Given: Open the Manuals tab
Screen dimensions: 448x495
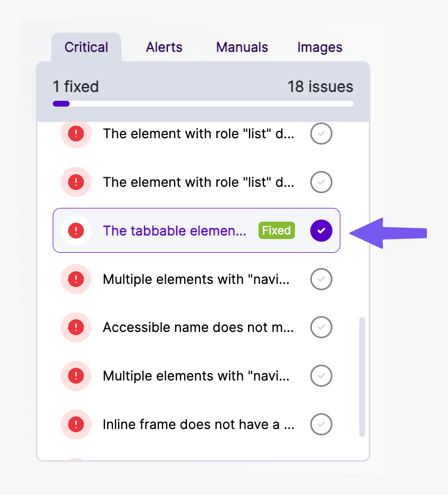Looking at the screenshot, I should pyautogui.click(x=242, y=47).
